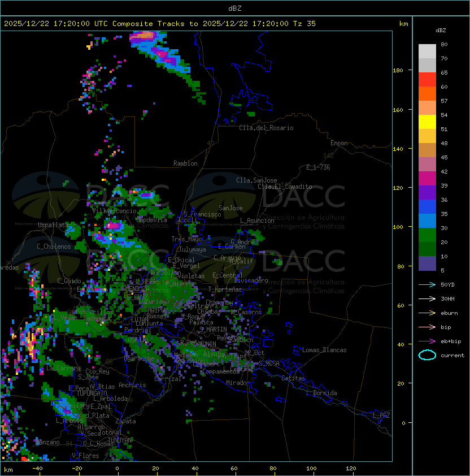Viewport: 470px width, 476px height.
Task: Click the Tres_Mayo label
Action: tap(186, 239)
